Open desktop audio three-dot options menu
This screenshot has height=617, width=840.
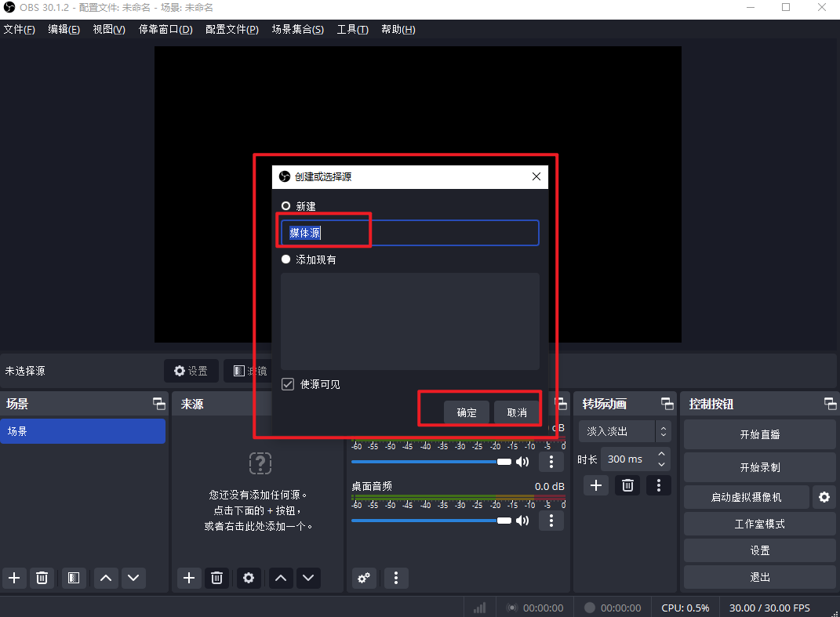pos(551,521)
